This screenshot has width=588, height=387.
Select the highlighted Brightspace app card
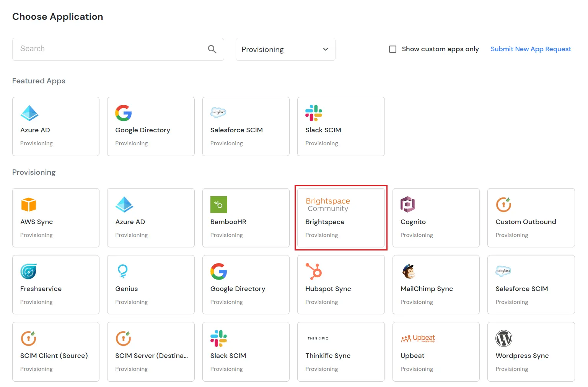click(341, 218)
